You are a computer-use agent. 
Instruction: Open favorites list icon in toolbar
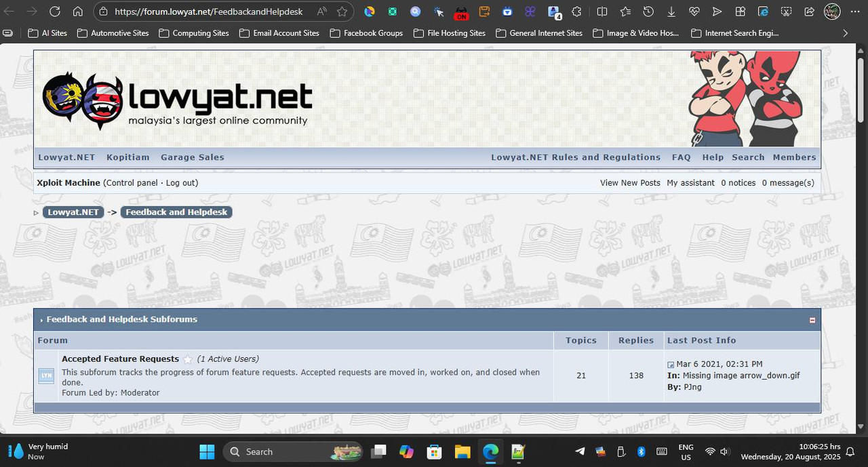pos(625,12)
